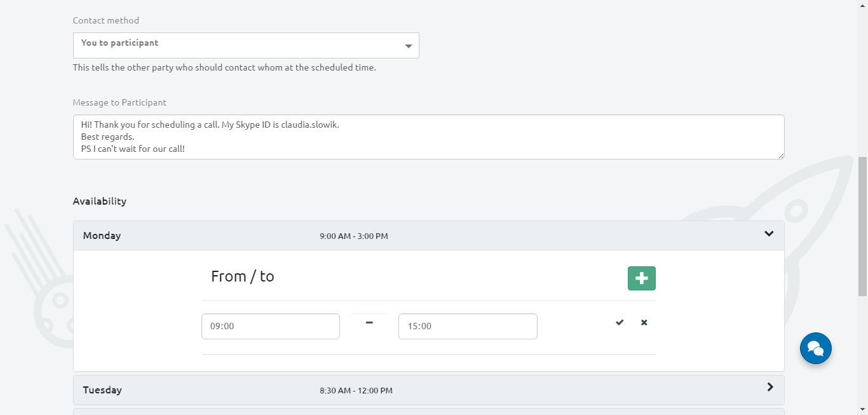Click the Monday day label

[x=102, y=236]
